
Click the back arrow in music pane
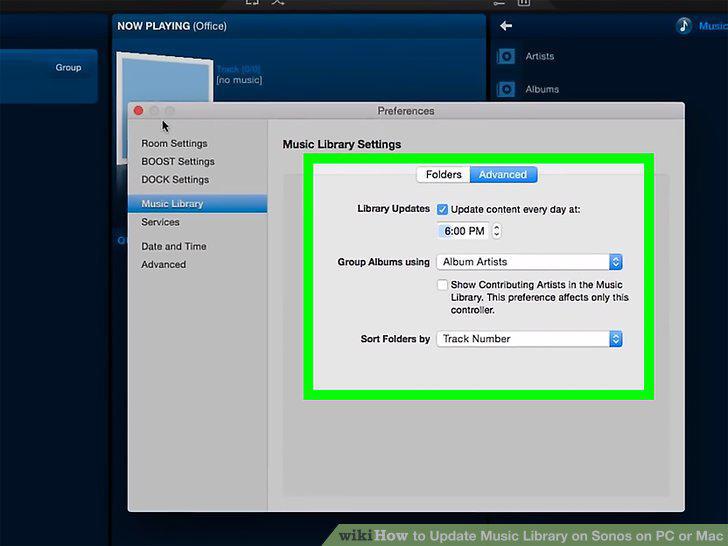(506, 26)
